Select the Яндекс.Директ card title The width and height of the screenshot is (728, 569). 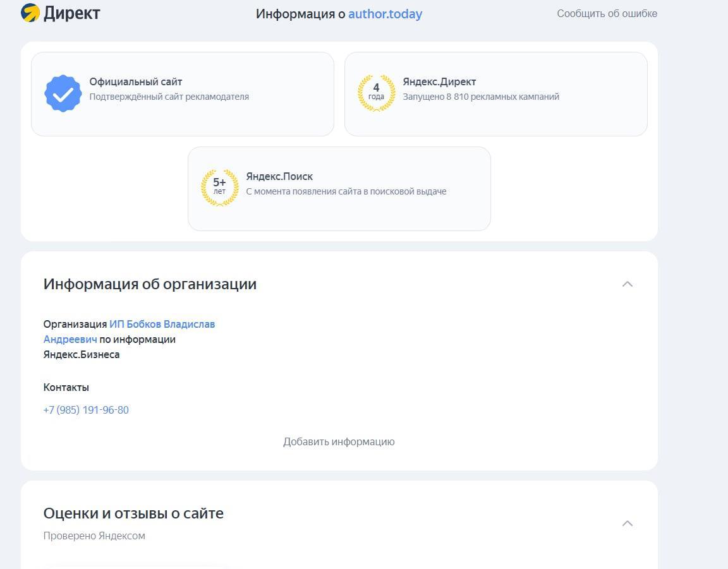(x=439, y=81)
